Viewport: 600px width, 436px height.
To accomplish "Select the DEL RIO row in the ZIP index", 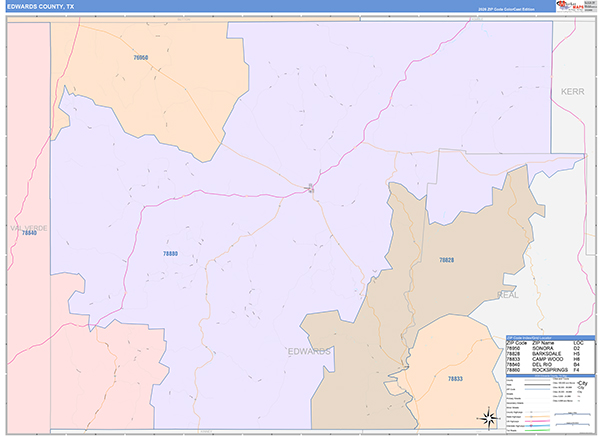I will [550, 364].
